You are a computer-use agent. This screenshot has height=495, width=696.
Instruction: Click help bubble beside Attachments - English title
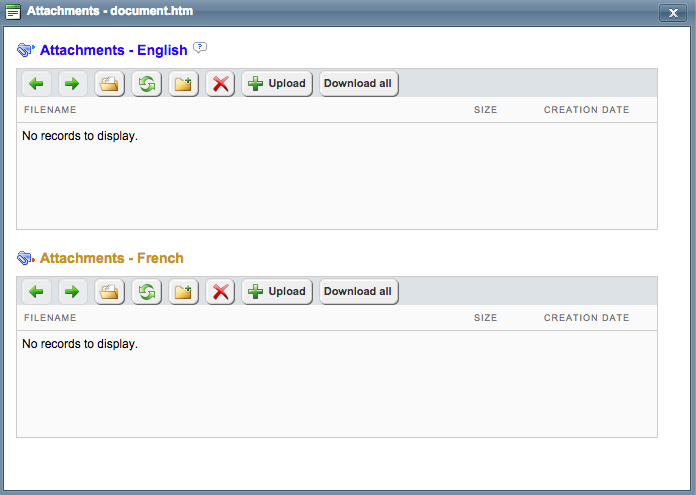pos(200,48)
